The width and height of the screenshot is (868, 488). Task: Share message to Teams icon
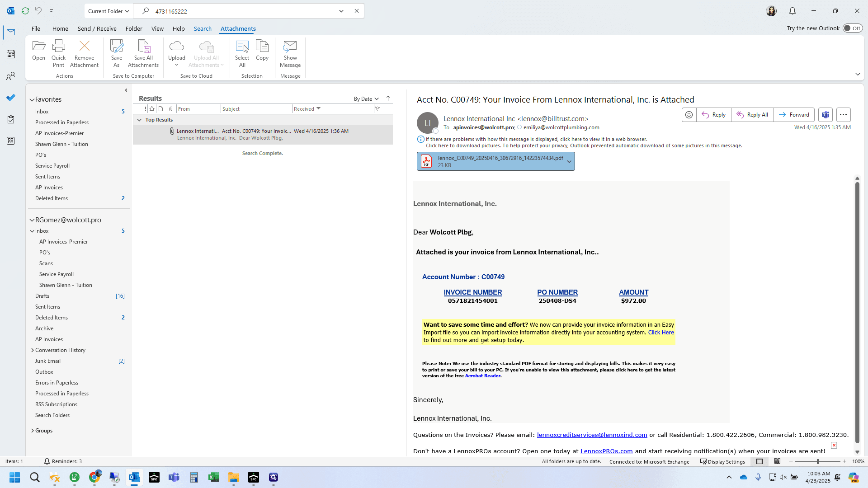[825, 115]
